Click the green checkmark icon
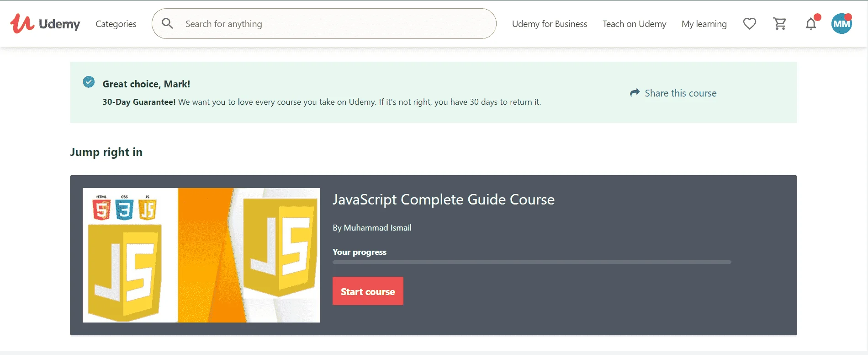The height and width of the screenshot is (355, 868). pos(89,82)
